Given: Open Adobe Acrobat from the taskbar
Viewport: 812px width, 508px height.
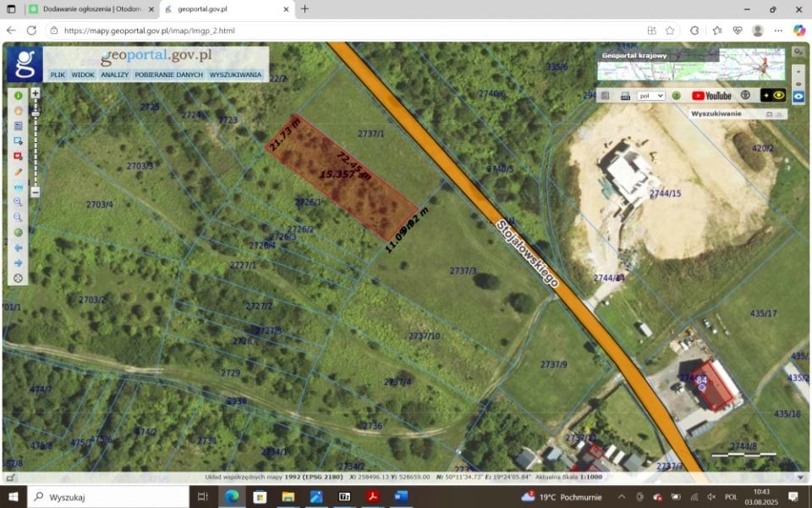Looking at the screenshot, I should point(373,497).
